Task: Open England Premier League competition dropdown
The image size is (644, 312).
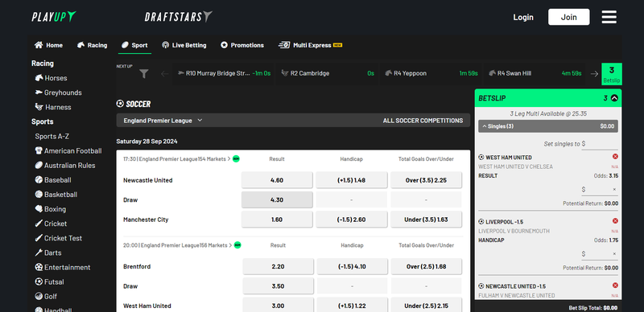Action: click(163, 121)
